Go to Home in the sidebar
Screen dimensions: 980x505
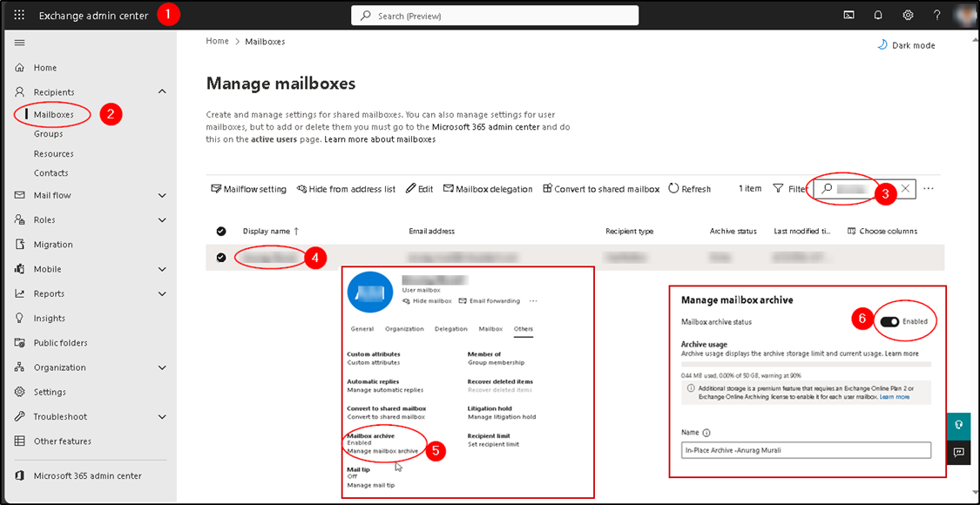(45, 68)
